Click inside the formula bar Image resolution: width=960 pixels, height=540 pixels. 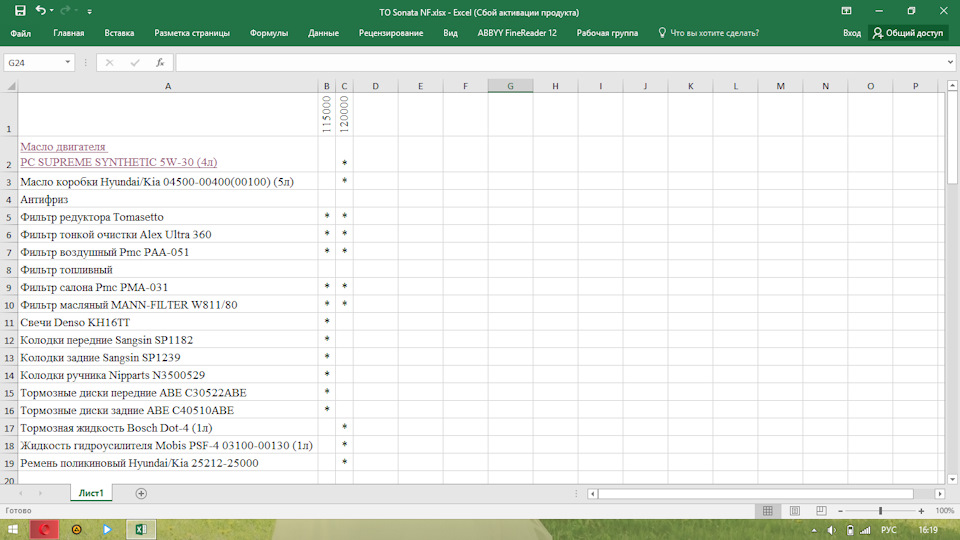[560, 62]
